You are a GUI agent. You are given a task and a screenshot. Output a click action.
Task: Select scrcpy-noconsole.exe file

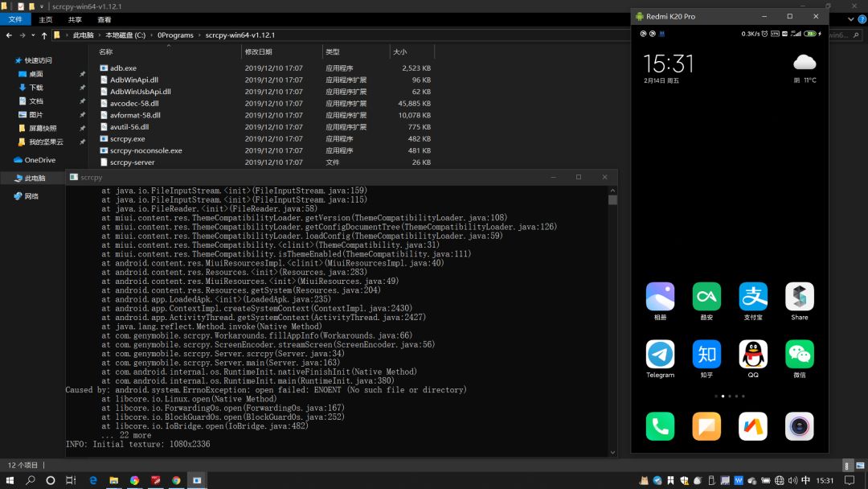[x=145, y=150]
